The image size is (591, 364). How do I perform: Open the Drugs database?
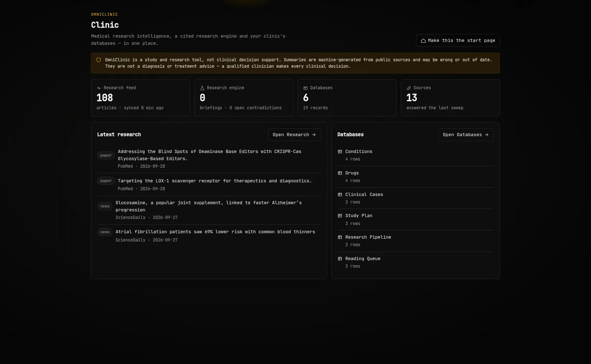(x=416, y=177)
